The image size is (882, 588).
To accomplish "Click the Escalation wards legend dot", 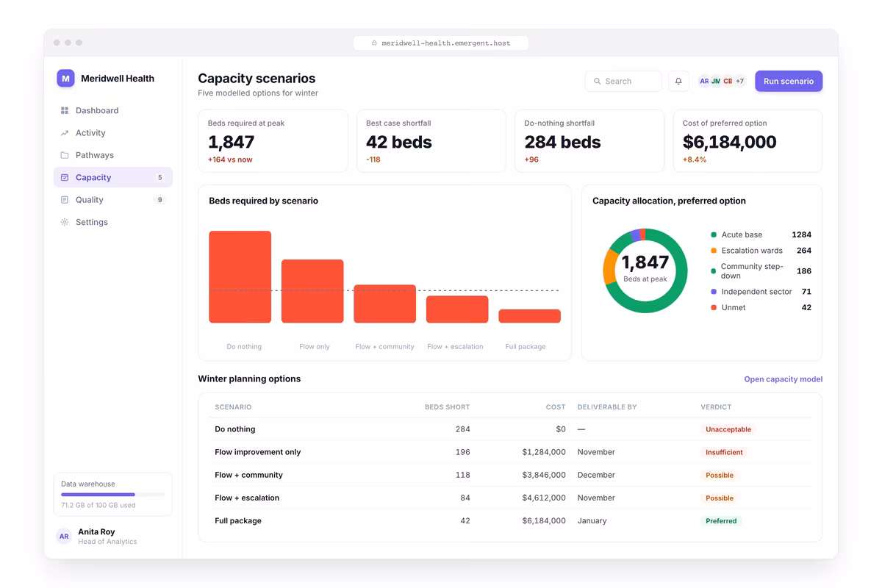I will click(714, 251).
